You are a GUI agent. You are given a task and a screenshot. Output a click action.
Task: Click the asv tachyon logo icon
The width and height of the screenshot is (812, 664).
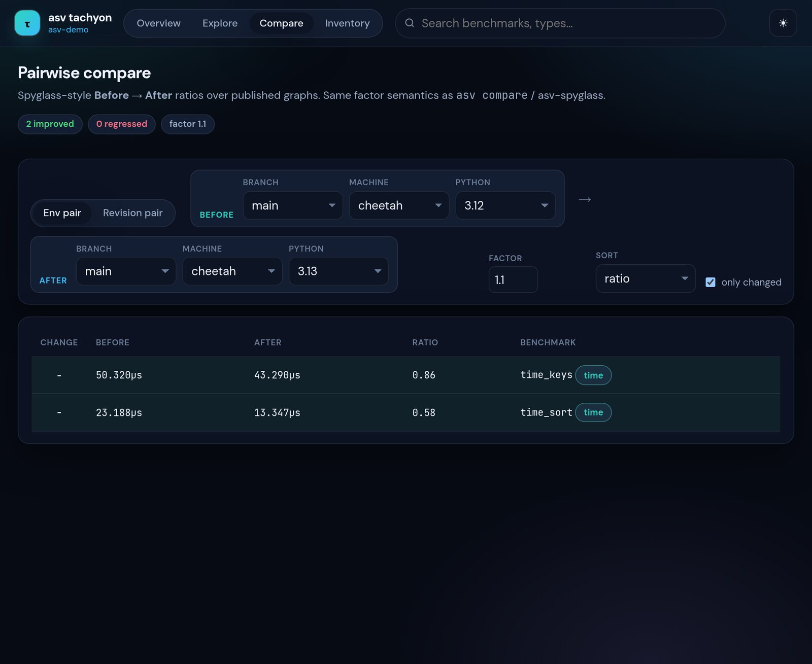pyautogui.click(x=27, y=23)
